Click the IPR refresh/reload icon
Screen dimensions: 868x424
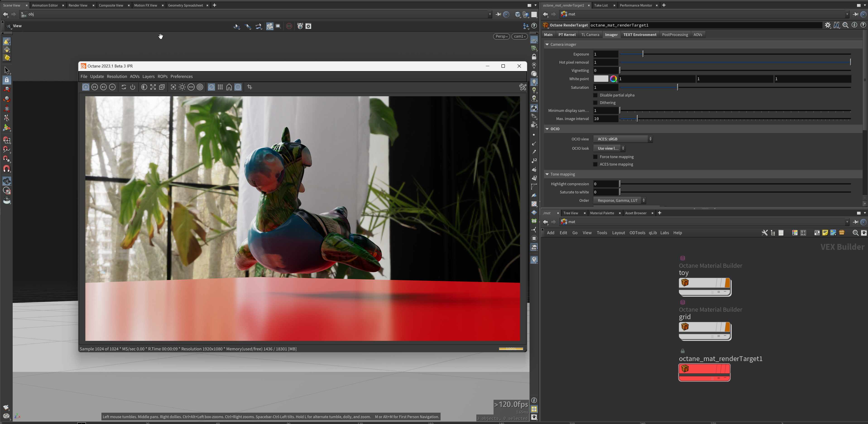pyautogui.click(x=124, y=87)
